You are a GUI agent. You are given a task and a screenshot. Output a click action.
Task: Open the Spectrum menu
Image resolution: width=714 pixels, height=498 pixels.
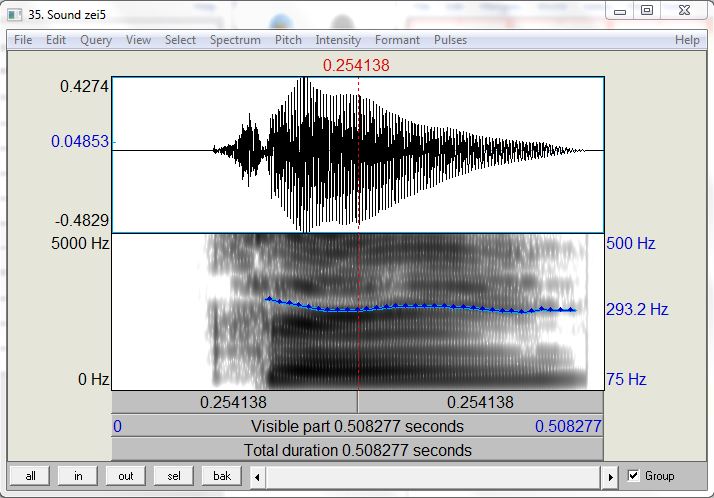click(235, 40)
